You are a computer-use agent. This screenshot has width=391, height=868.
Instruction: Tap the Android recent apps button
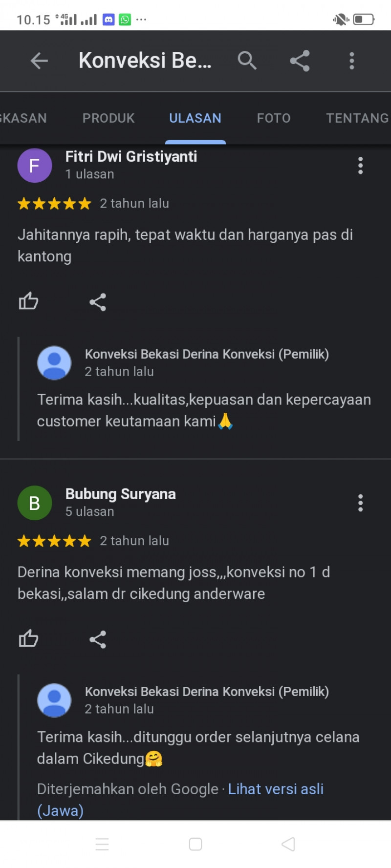click(x=102, y=844)
